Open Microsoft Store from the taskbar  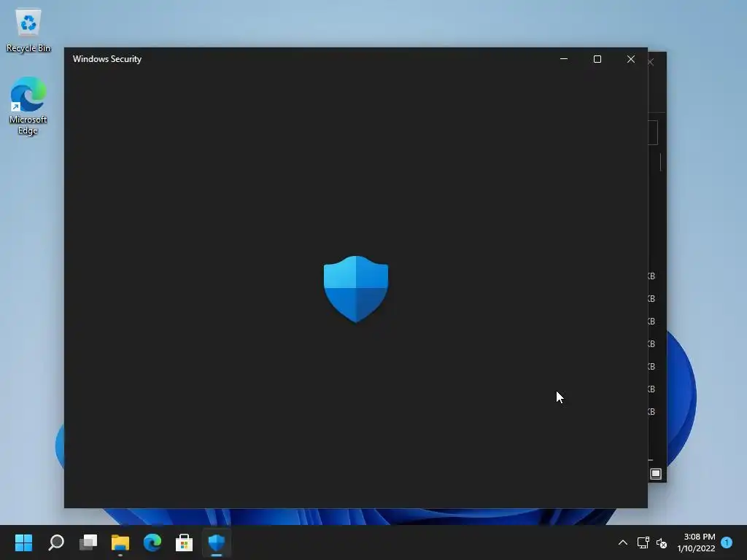[x=185, y=542]
